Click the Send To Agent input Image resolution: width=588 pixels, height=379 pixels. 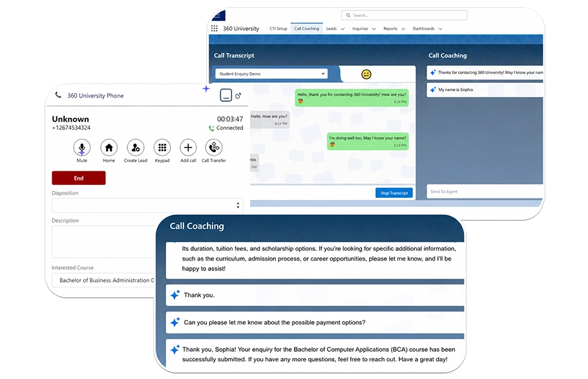[x=485, y=191]
